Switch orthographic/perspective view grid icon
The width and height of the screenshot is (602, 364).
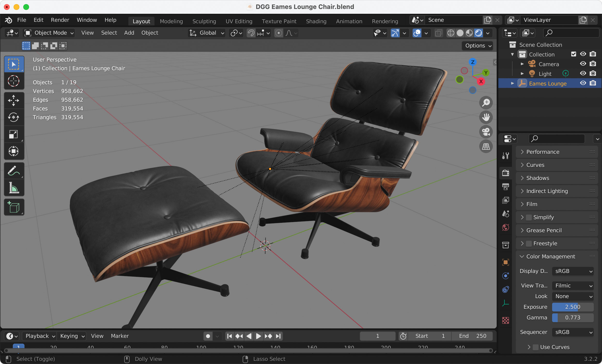pos(486,146)
